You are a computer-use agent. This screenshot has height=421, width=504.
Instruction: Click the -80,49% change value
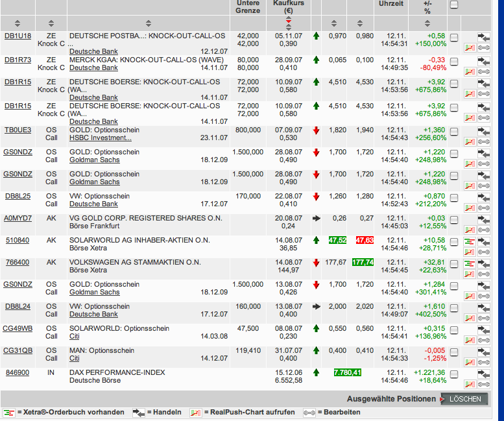click(433, 67)
